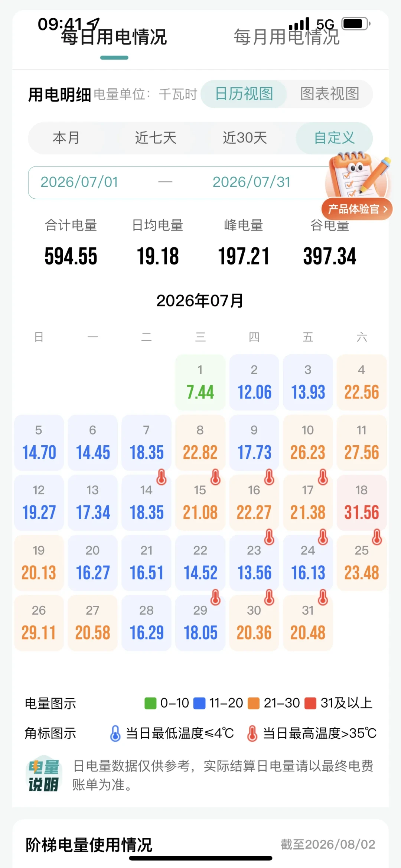Tap the 合计电量 594.55 value

click(x=71, y=256)
